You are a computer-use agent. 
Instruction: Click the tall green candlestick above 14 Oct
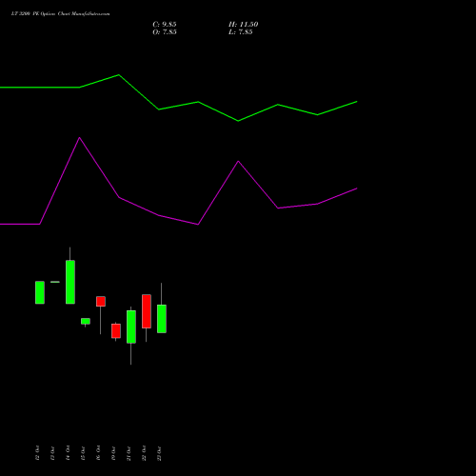pos(70,282)
